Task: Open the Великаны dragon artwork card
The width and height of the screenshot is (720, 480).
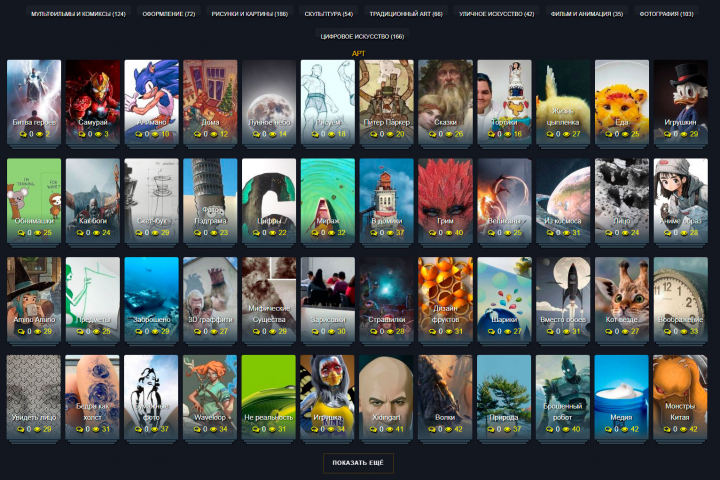Action: coord(504,201)
